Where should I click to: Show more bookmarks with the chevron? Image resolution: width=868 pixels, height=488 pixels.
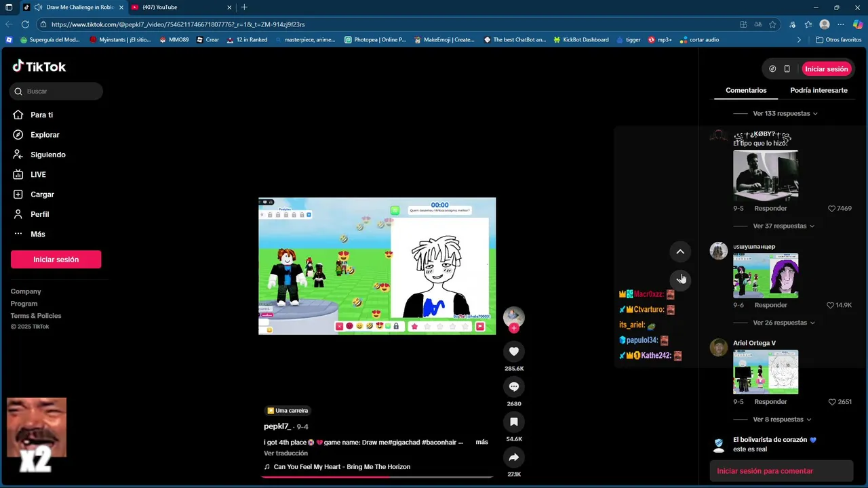click(x=799, y=39)
